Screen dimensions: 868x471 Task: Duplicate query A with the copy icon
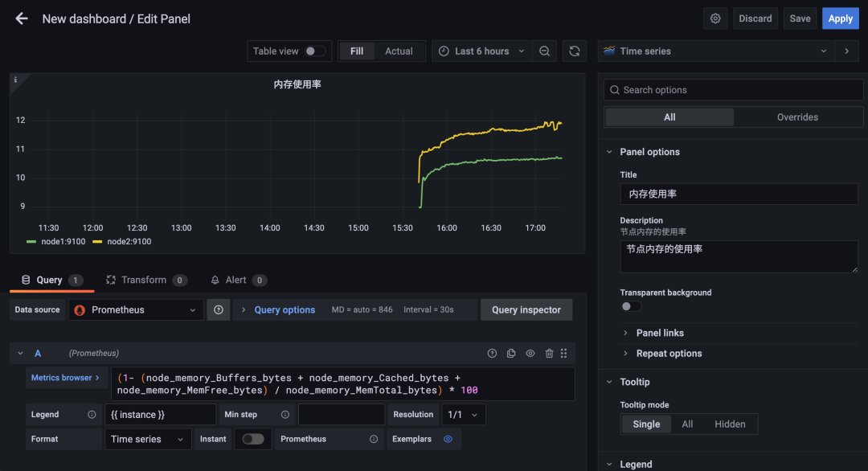(511, 354)
